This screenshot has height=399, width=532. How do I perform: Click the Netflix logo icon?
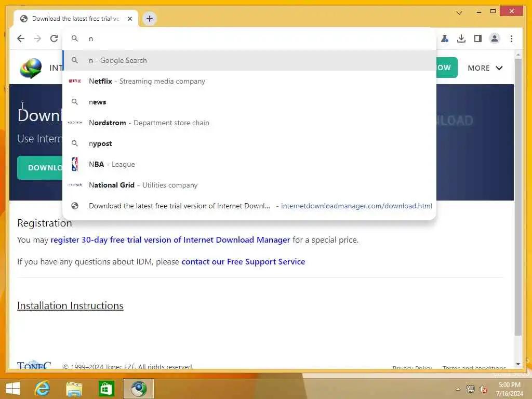click(x=75, y=81)
